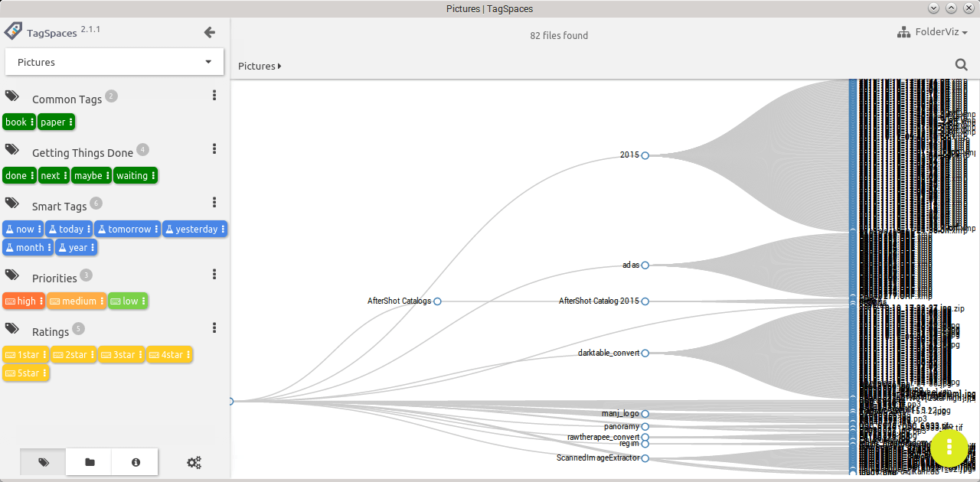This screenshot has height=482, width=980.
Task: Pick the 5star rating tag
Action: [x=26, y=373]
